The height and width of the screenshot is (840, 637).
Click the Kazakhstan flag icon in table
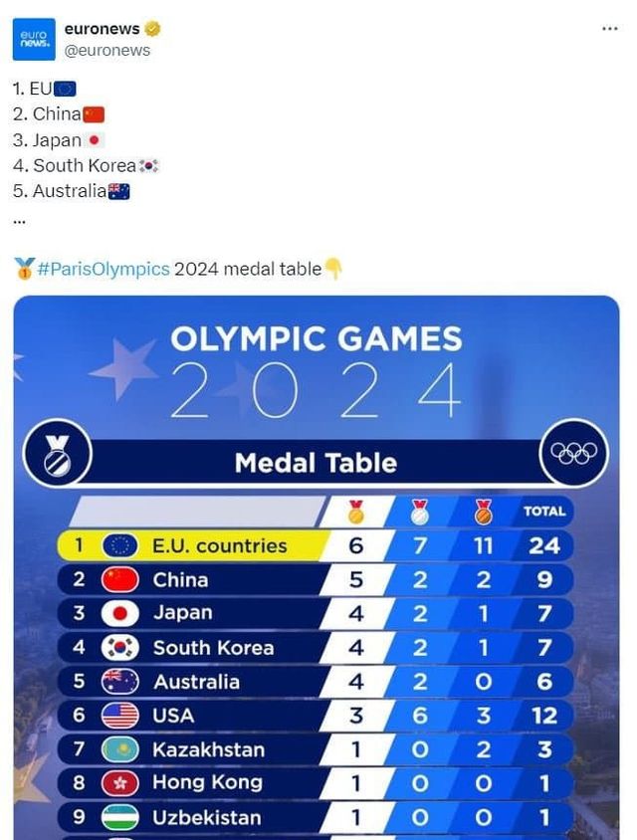coord(119,749)
